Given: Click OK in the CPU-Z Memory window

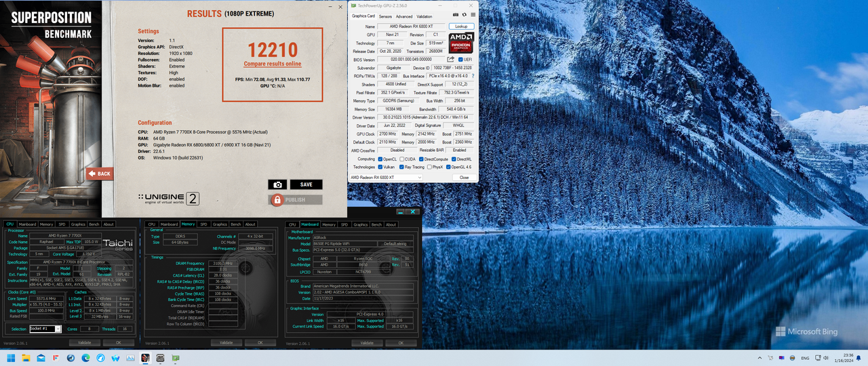Looking at the screenshot, I should click(x=259, y=343).
